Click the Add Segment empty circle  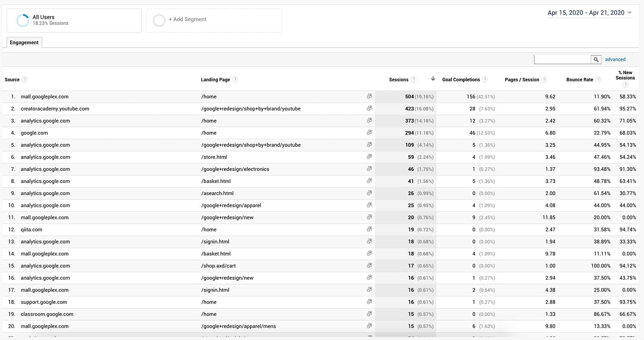coord(159,20)
